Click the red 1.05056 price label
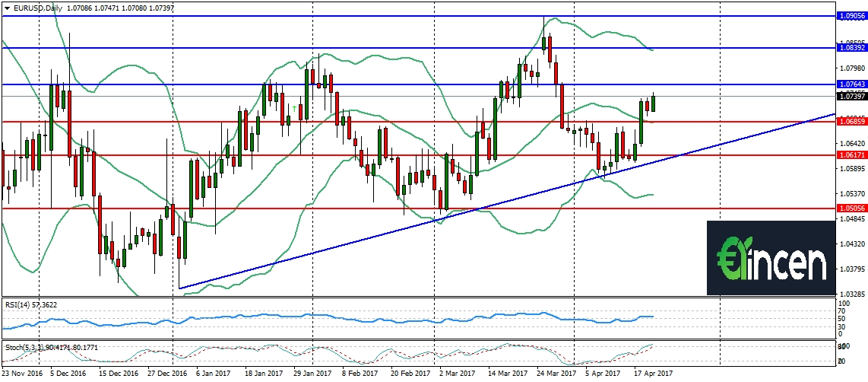Image resolution: width=868 pixels, height=382 pixels. 853,209
